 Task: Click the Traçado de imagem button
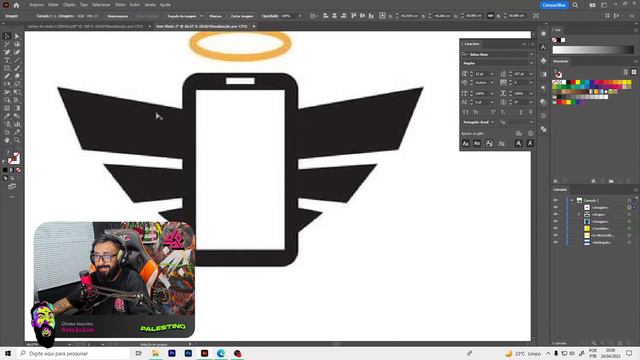coord(182,16)
